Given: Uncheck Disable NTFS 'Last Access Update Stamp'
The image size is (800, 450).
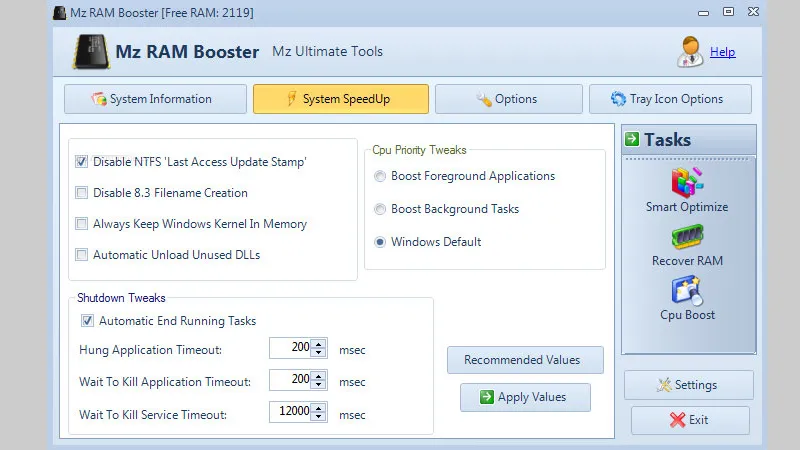Looking at the screenshot, I should click(82, 161).
